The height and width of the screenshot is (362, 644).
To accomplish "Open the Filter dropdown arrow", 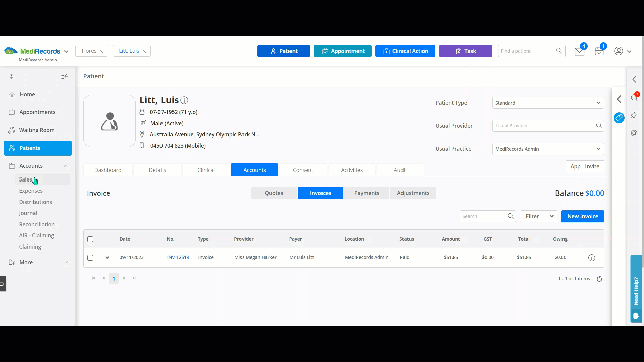I will [x=552, y=216].
